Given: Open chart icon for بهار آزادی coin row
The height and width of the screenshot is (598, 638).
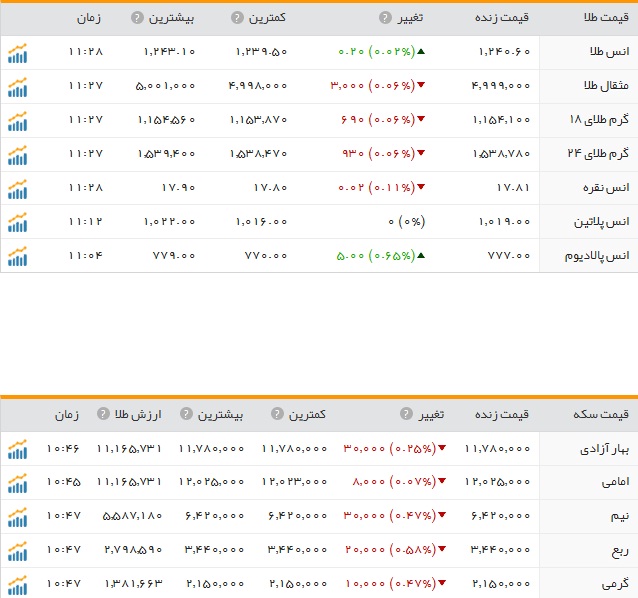Looking at the screenshot, I should [17, 449].
